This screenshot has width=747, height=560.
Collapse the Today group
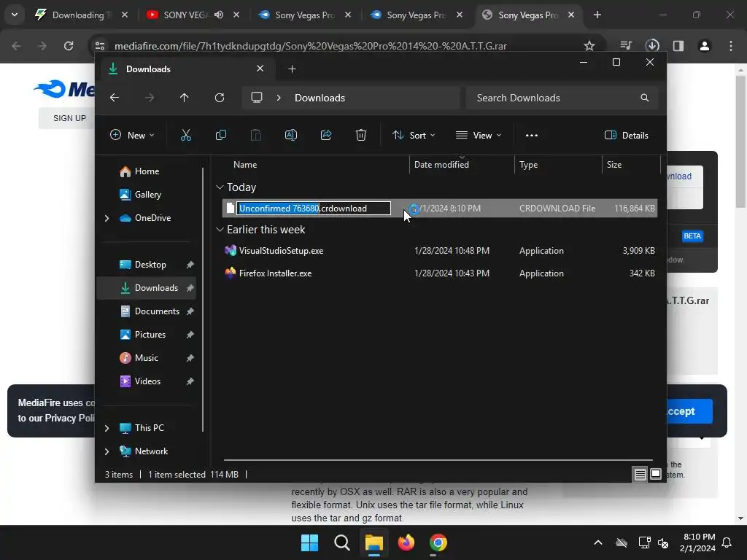click(220, 187)
